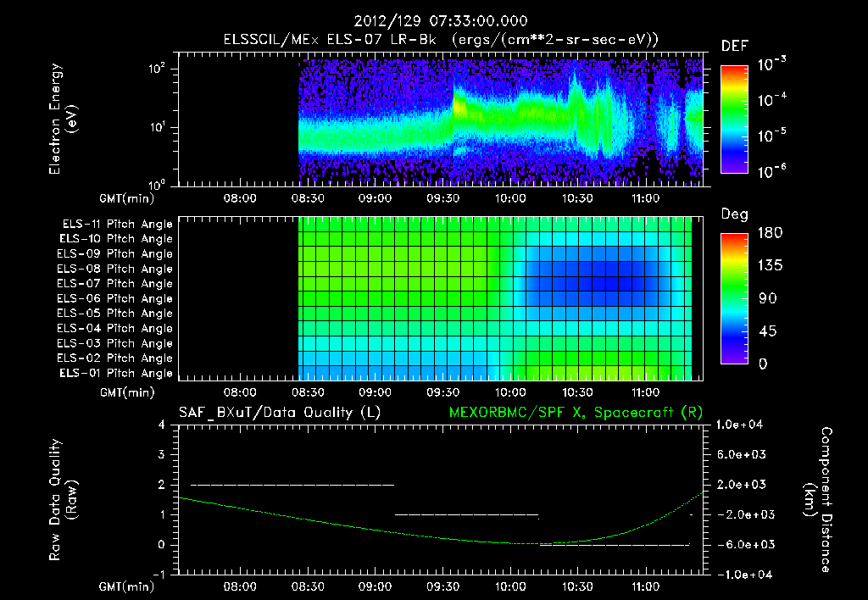This screenshot has height=600, width=868.
Task: Select the ELS-04 Pitch Angle row label
Action: (x=115, y=328)
